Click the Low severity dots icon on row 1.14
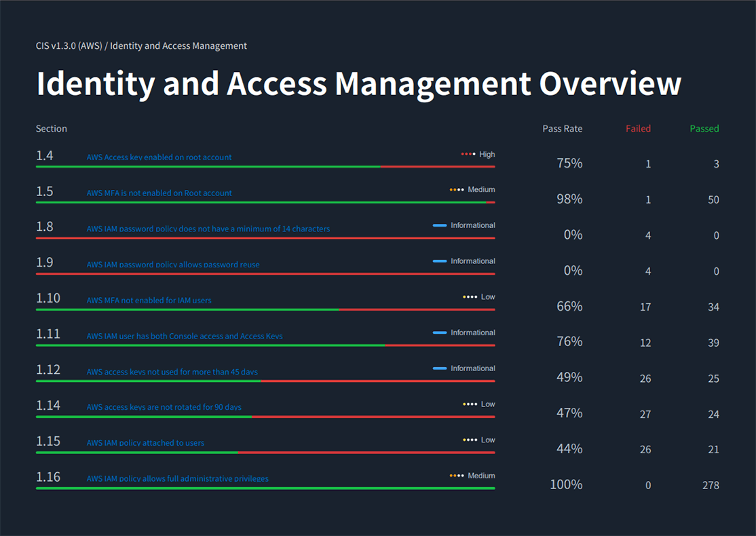 pos(470,404)
